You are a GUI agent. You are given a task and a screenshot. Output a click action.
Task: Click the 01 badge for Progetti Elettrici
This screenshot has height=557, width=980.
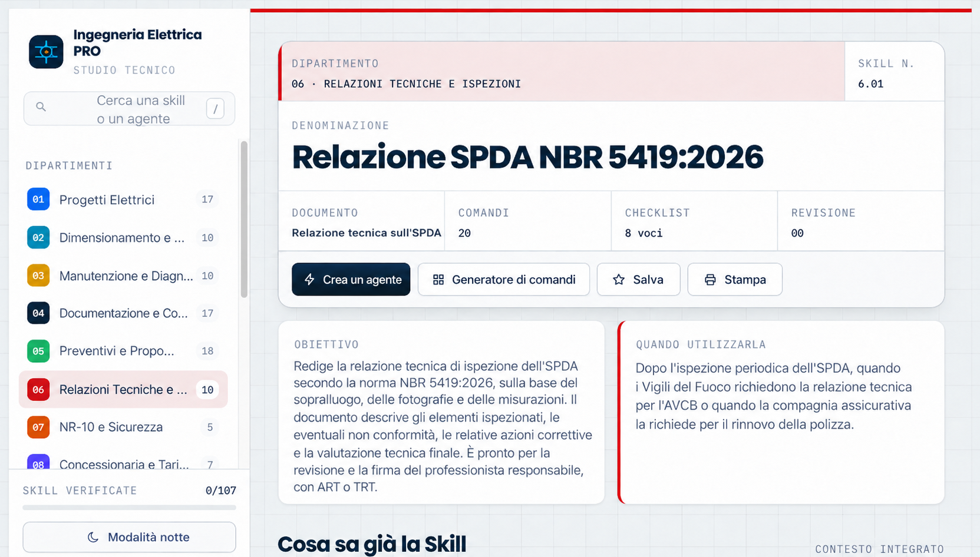(x=38, y=200)
